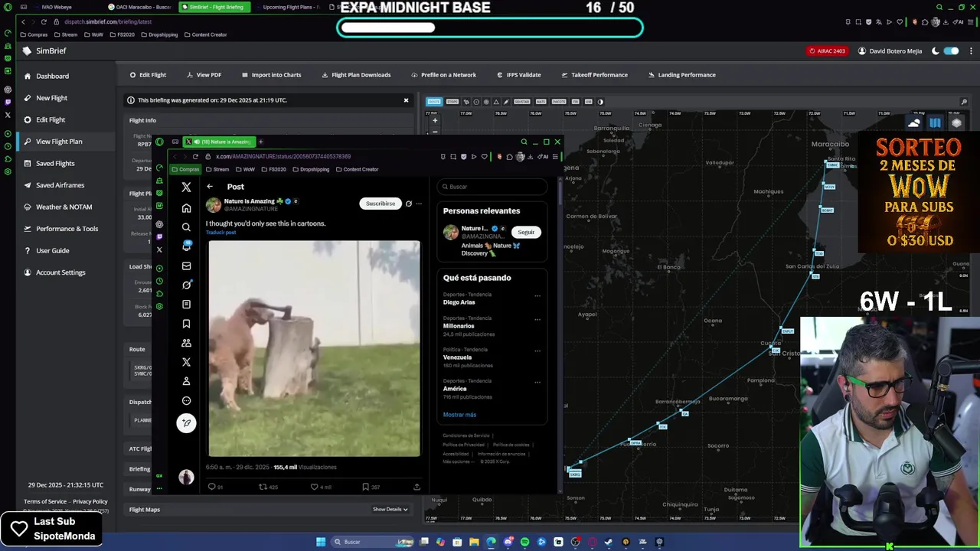
Task: Open Weather & NOTAM page
Action: coord(64,207)
